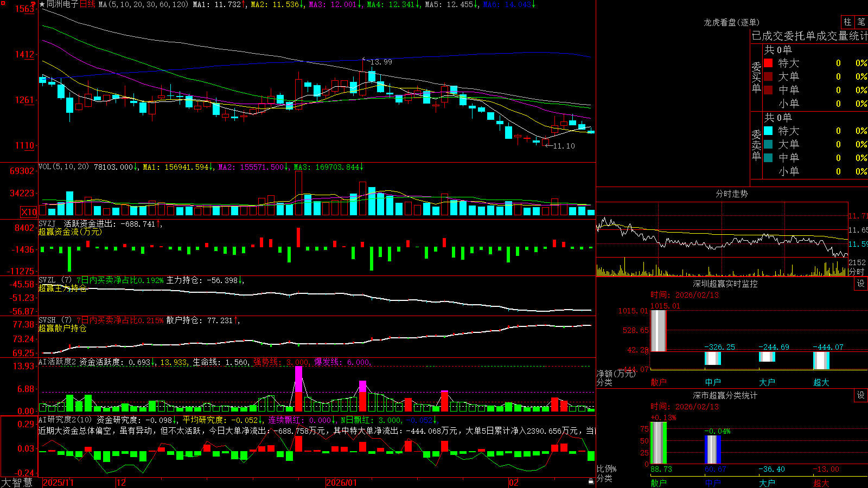The height and width of the screenshot is (488, 868).
Task: Click the 中户 -0.04% bar in 分类统计
Action: pyautogui.click(x=713, y=450)
